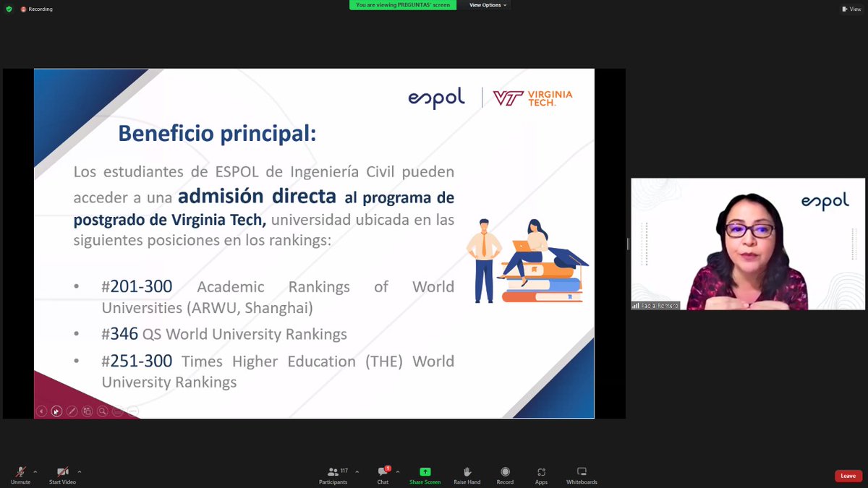Open the Chat panel
Image resolution: width=868 pixels, height=488 pixels.
click(383, 475)
